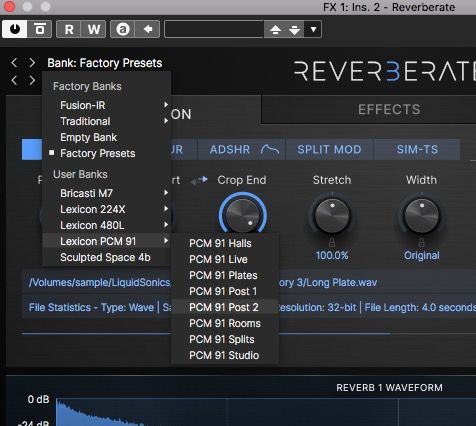Choose PCM 91 Post 2

point(225,307)
